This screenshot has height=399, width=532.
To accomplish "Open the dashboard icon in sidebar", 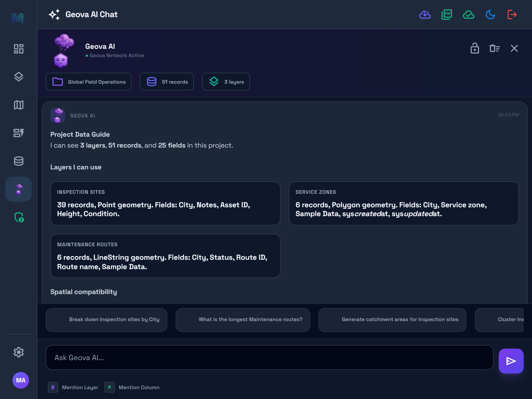I will click(19, 49).
